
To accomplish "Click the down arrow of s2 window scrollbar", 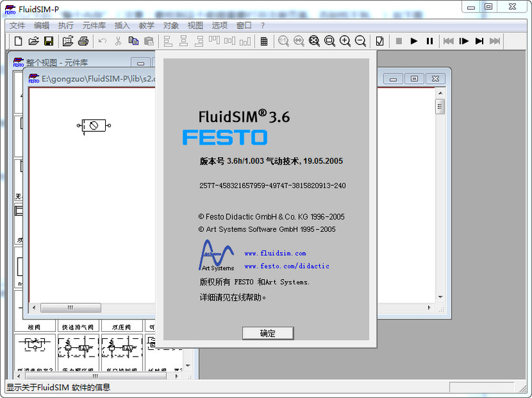I will tap(440, 297).
